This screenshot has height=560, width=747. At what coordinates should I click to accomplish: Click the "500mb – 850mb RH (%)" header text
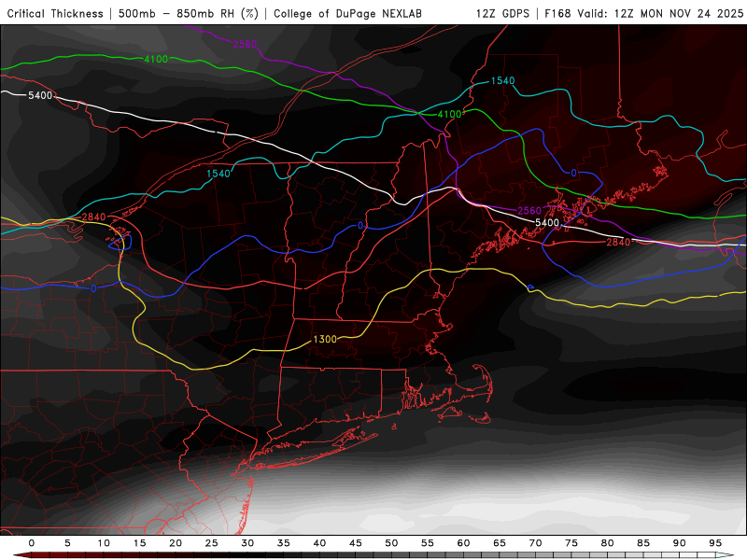189,14
